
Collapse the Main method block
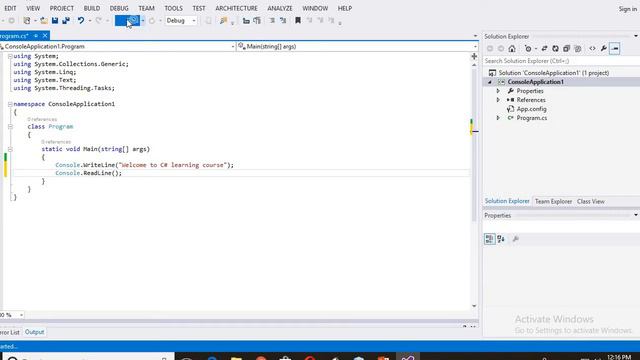point(10,149)
